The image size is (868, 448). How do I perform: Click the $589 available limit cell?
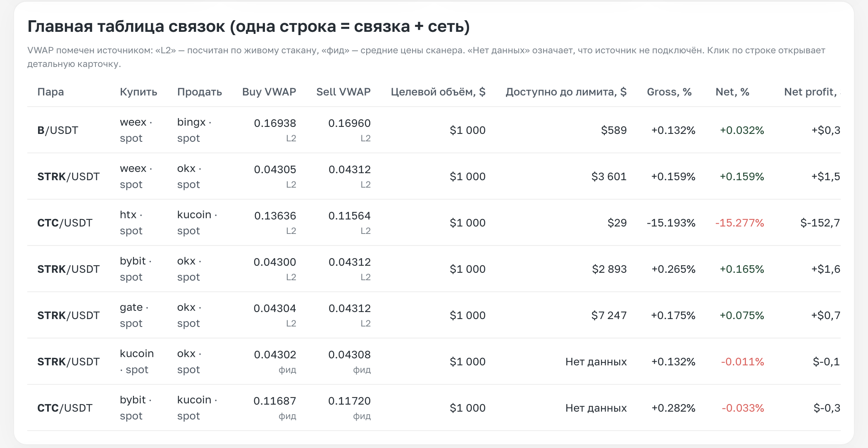coord(614,130)
